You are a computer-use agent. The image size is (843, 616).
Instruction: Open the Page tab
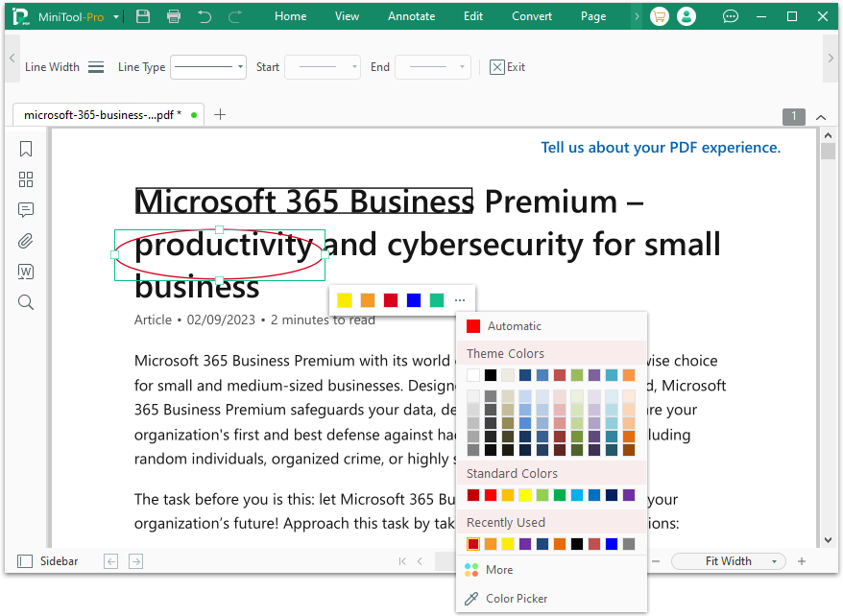(x=593, y=16)
